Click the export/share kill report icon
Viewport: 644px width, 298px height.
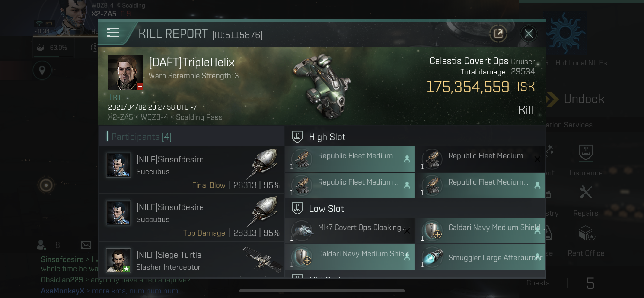(x=498, y=34)
